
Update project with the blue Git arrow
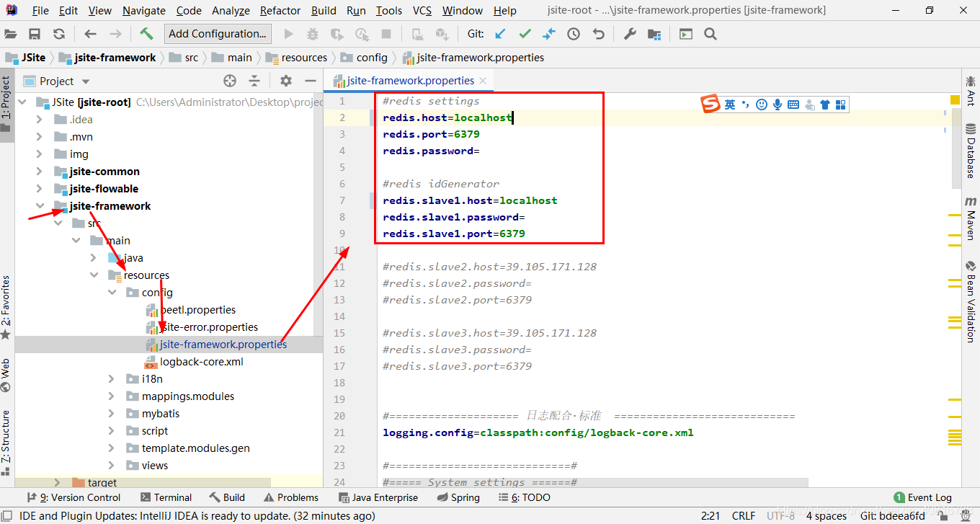pyautogui.click(x=500, y=34)
